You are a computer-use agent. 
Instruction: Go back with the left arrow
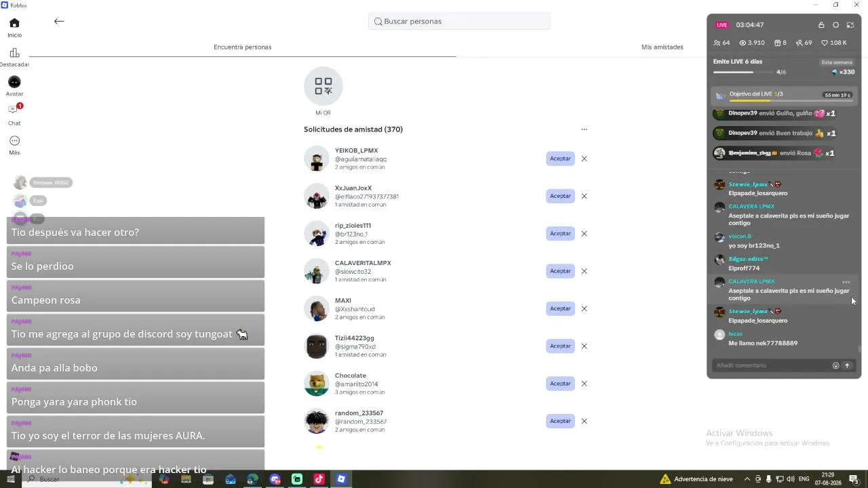coord(59,21)
